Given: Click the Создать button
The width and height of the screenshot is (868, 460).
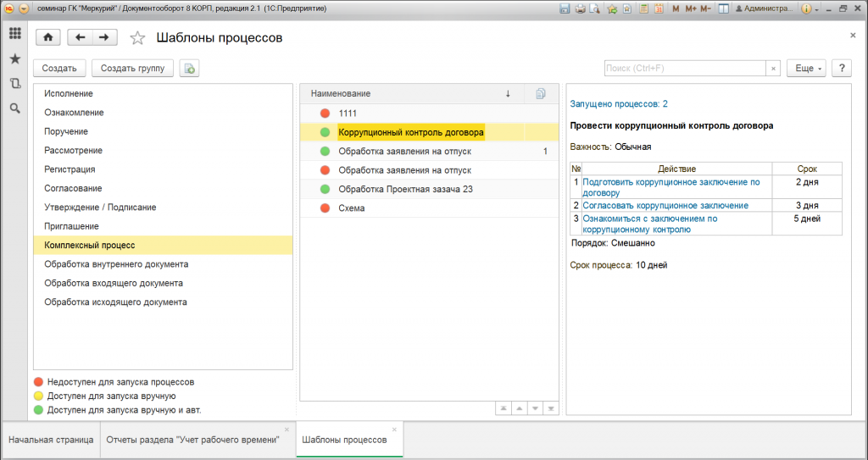Looking at the screenshot, I should pyautogui.click(x=59, y=69).
